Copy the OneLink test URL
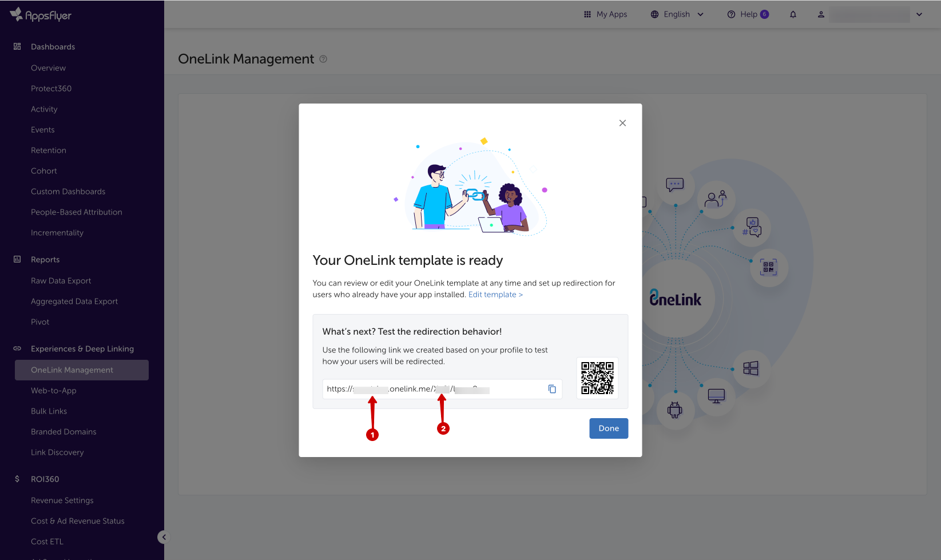This screenshot has width=941, height=560. 552,389
